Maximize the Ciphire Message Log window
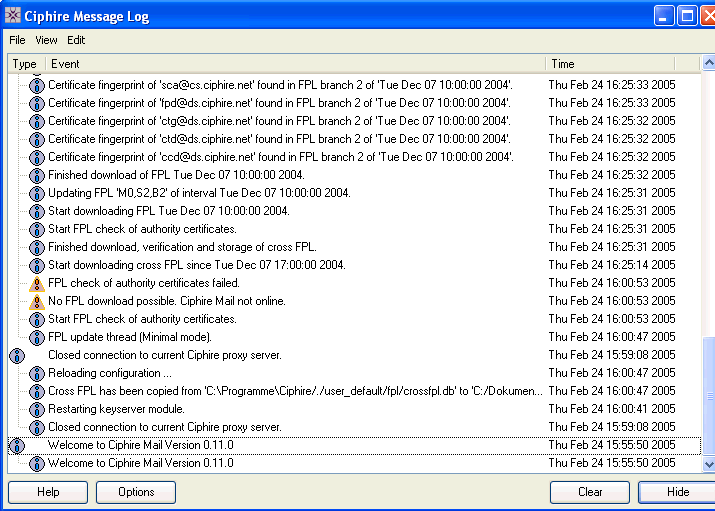The image size is (715, 511). pyautogui.click(x=687, y=16)
